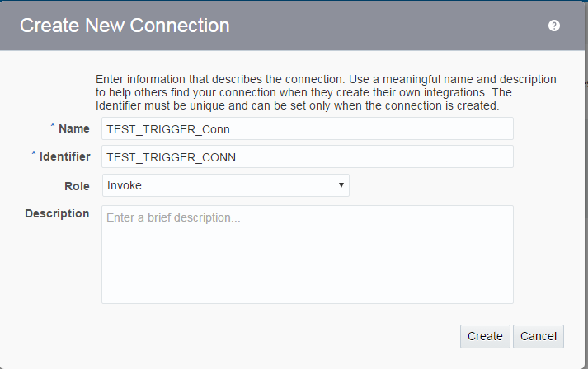Click the Name field label

pos(74,128)
